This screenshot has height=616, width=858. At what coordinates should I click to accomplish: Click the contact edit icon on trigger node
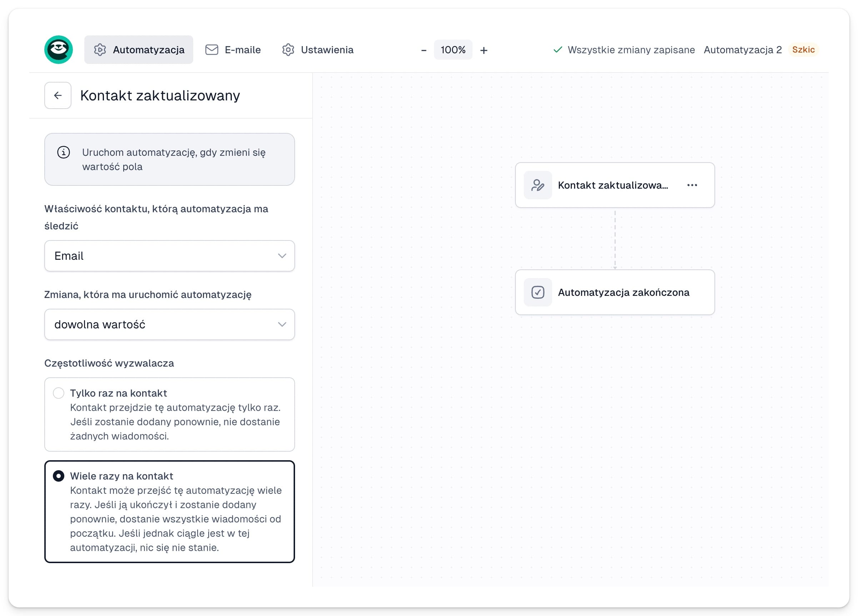[x=538, y=185]
